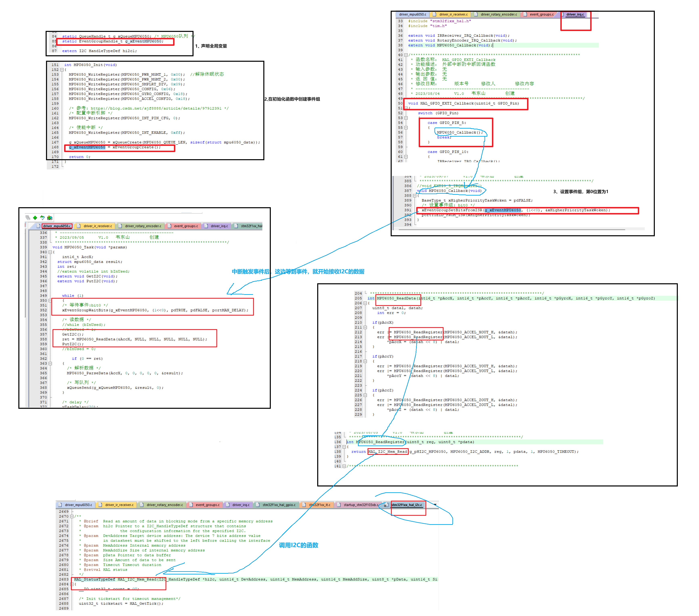Screen dimensions: 699x616
Task: Click the '#include "tim.h"' line 34
Action: 427,26
